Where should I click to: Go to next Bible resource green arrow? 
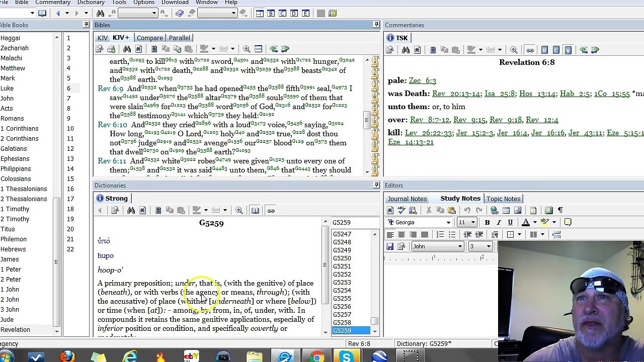click(285, 49)
